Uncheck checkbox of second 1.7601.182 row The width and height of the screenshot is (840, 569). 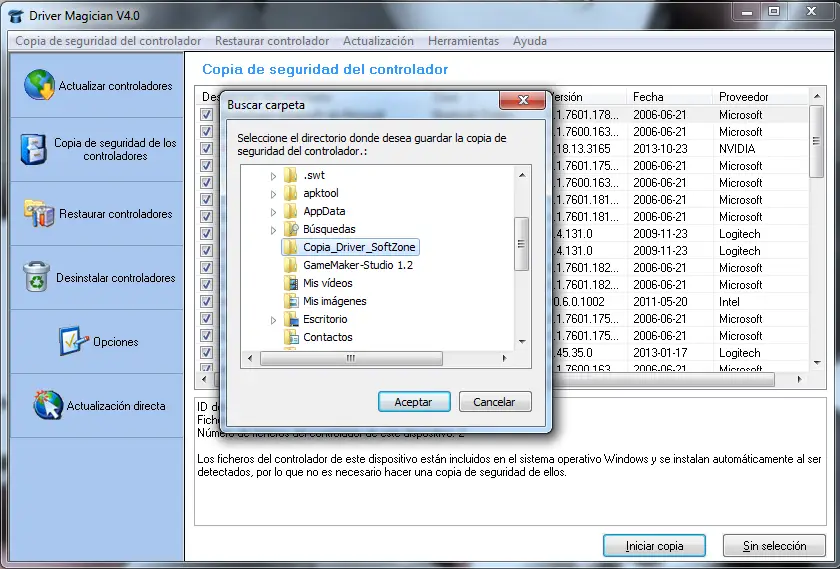pos(206,284)
